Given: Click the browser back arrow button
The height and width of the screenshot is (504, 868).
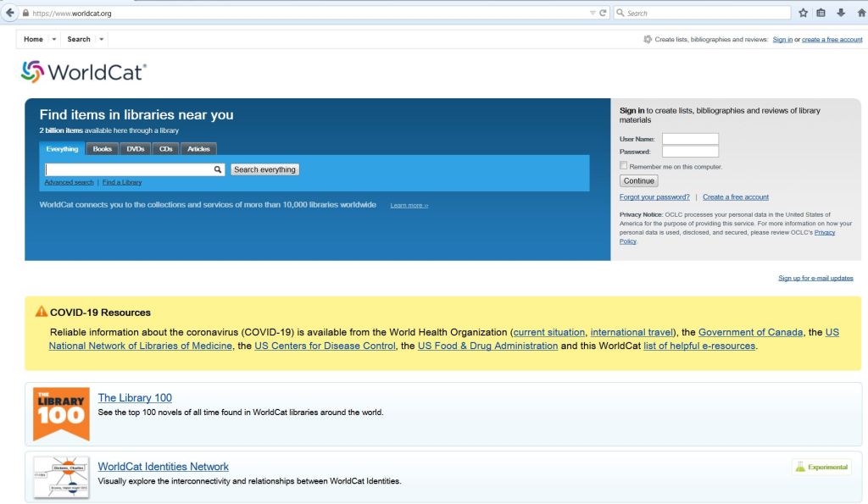Looking at the screenshot, I should [x=10, y=14].
